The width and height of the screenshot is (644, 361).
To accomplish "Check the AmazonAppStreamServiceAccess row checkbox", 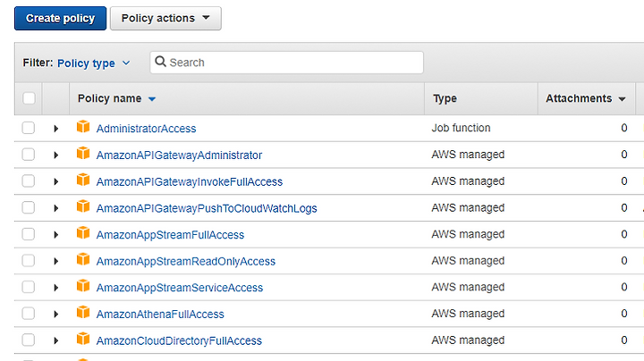I will coord(29,287).
